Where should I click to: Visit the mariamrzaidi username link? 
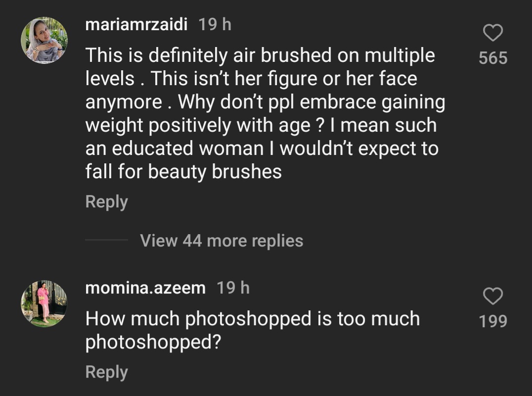click(x=136, y=24)
